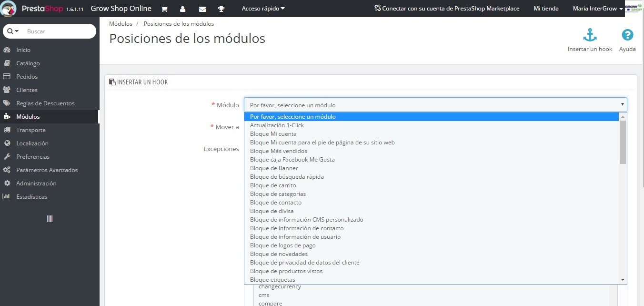This screenshot has width=644, height=306.
Task: Click the Localización globe icon in sidebar
Action: pos(7,143)
